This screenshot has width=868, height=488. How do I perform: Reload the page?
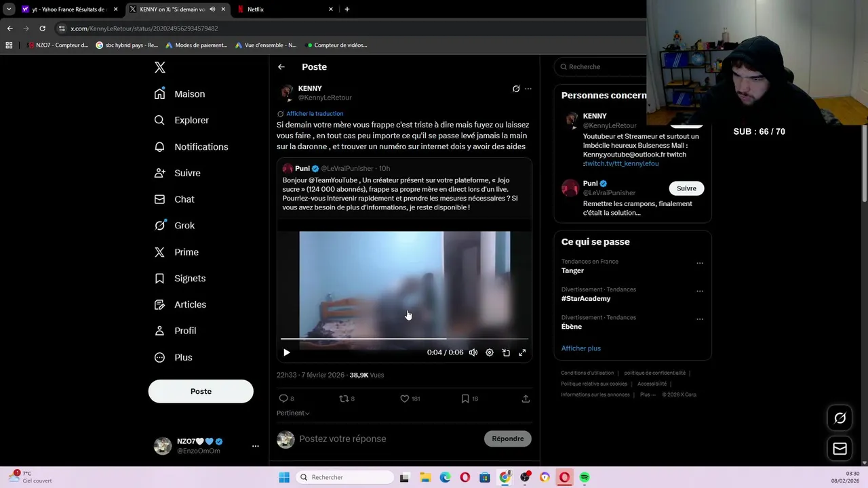point(42,28)
